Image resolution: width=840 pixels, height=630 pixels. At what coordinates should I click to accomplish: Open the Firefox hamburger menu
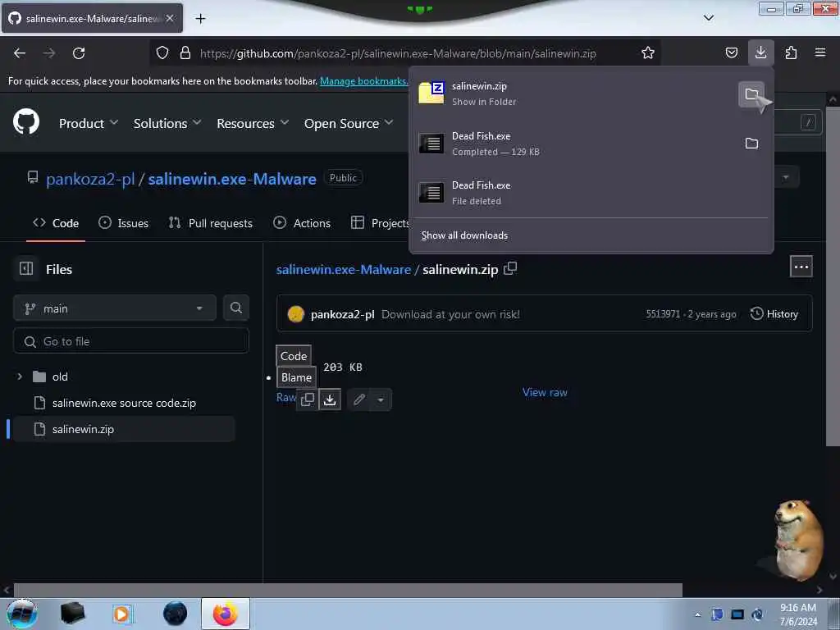click(x=819, y=52)
